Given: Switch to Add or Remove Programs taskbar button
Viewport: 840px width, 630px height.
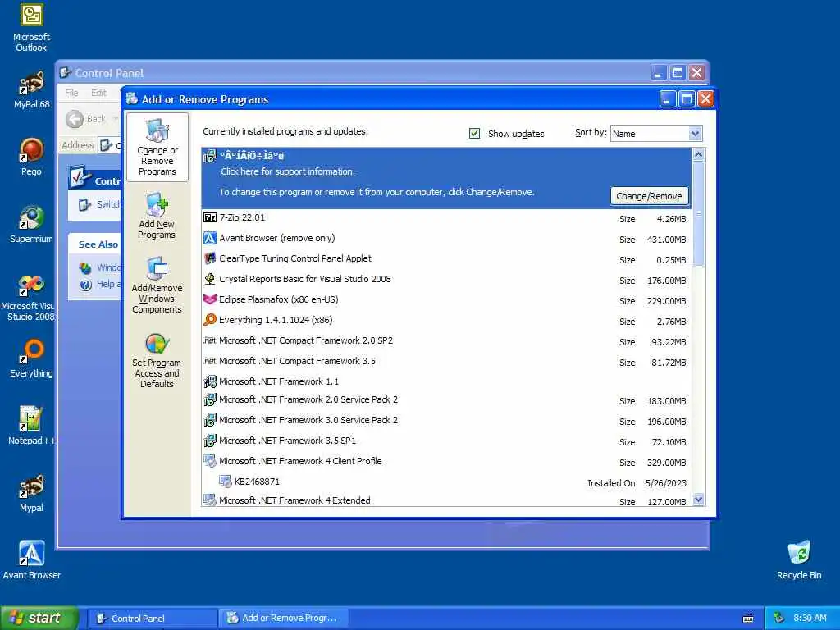Looking at the screenshot, I should 283,619.
